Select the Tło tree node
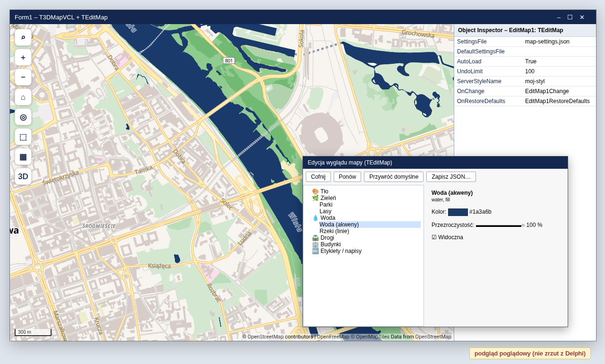The height and width of the screenshot is (364, 605). 324,191
